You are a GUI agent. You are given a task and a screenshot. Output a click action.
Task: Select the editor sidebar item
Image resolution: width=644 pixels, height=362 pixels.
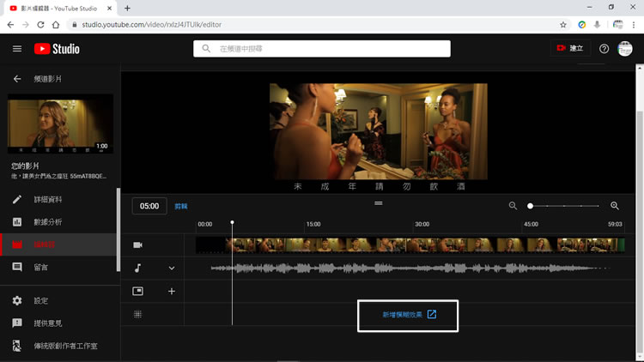point(58,244)
